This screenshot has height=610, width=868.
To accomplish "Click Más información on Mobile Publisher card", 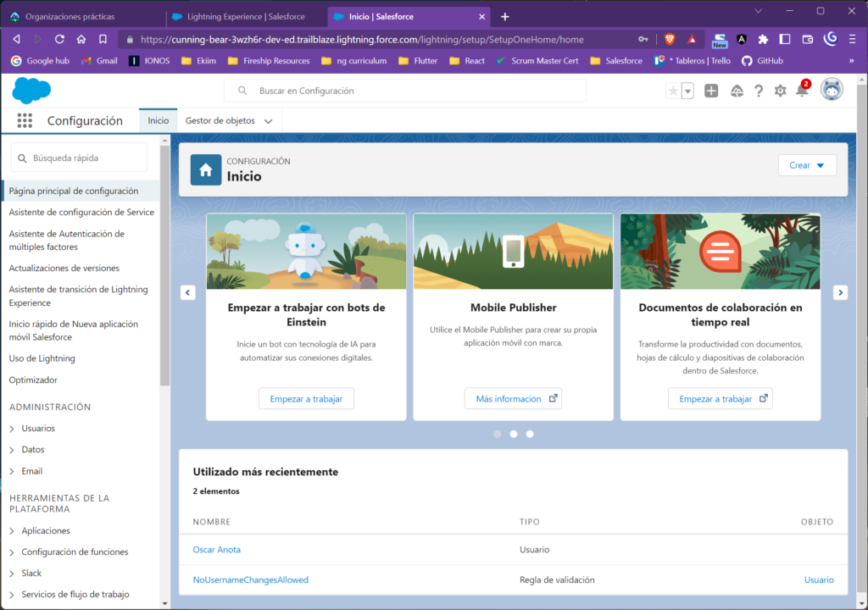I will tap(513, 398).
